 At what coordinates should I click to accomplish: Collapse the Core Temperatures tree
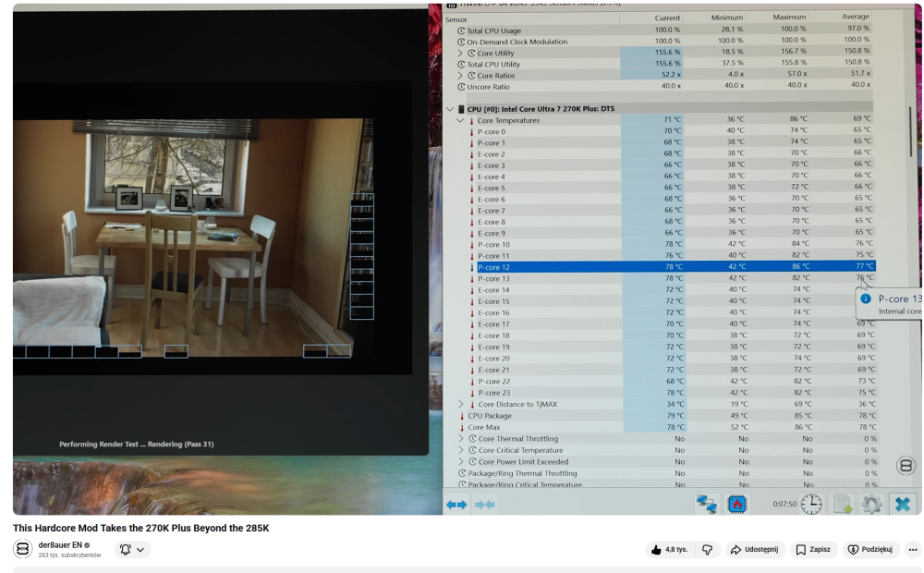[460, 120]
